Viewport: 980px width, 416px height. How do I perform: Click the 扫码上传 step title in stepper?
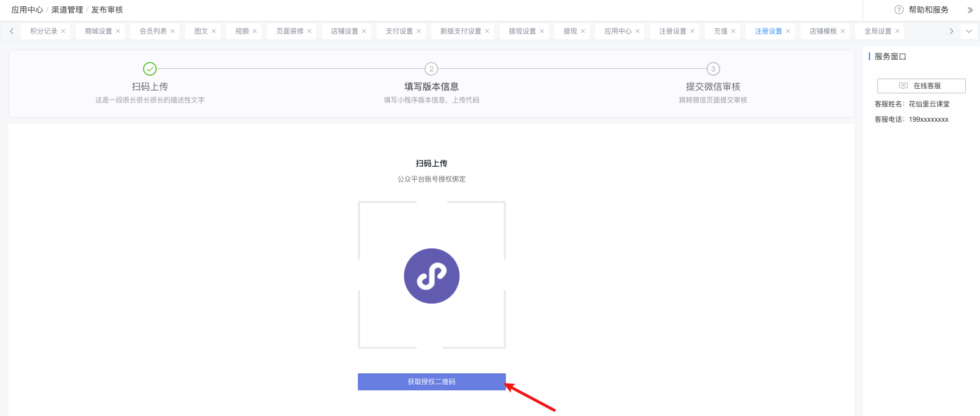click(x=150, y=87)
